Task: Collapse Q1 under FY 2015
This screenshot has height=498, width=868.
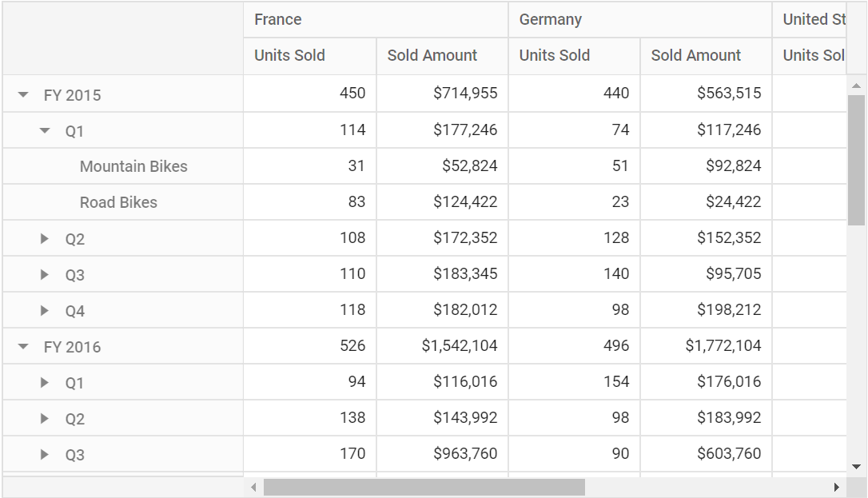Action: click(45, 130)
